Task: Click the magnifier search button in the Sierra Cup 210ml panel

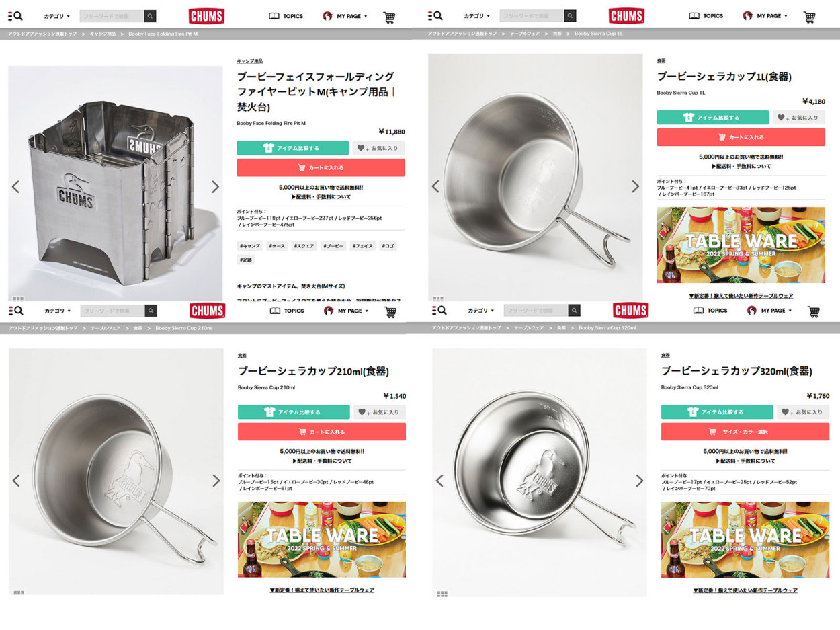Action: click(151, 311)
